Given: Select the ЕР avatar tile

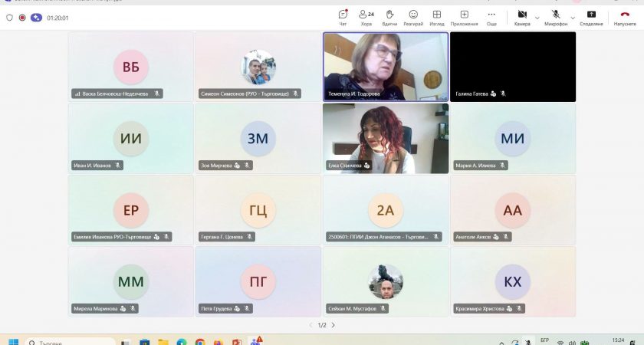Looking at the screenshot, I should tap(131, 210).
